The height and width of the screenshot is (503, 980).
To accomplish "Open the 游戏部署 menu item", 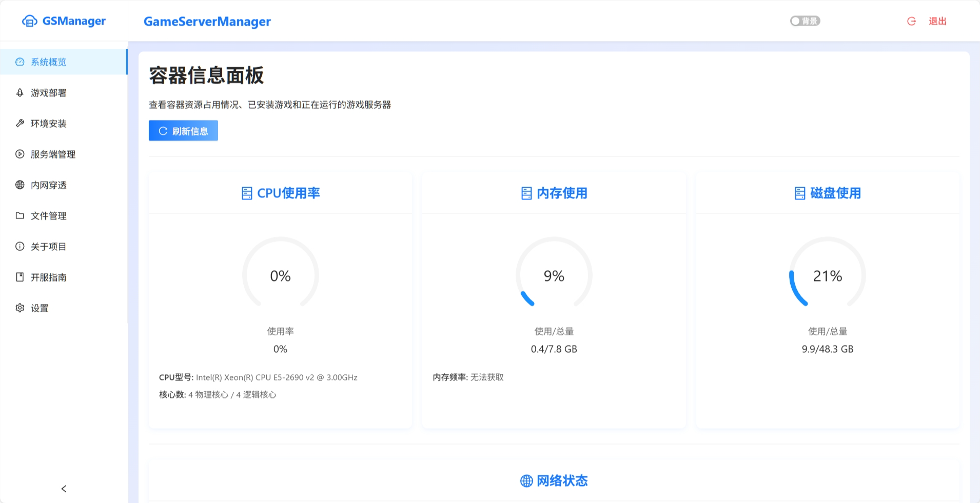I will coord(64,93).
